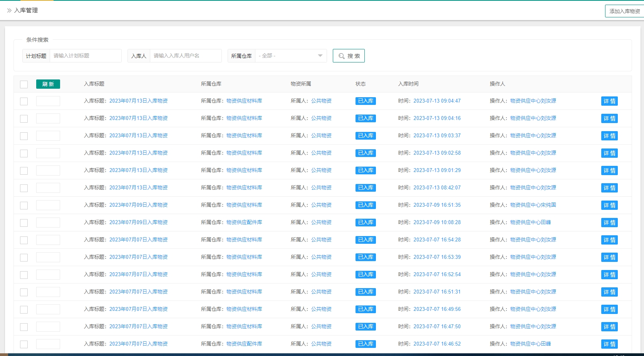Viewport: 644px width, 356px height.
Task: Click the green 刷新 button
Action: [48, 84]
